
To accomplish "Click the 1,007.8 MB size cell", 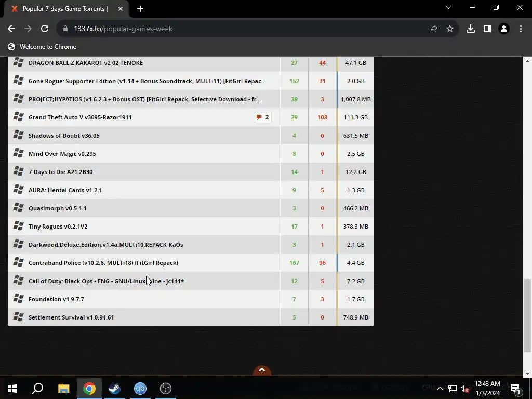I will [355, 99].
